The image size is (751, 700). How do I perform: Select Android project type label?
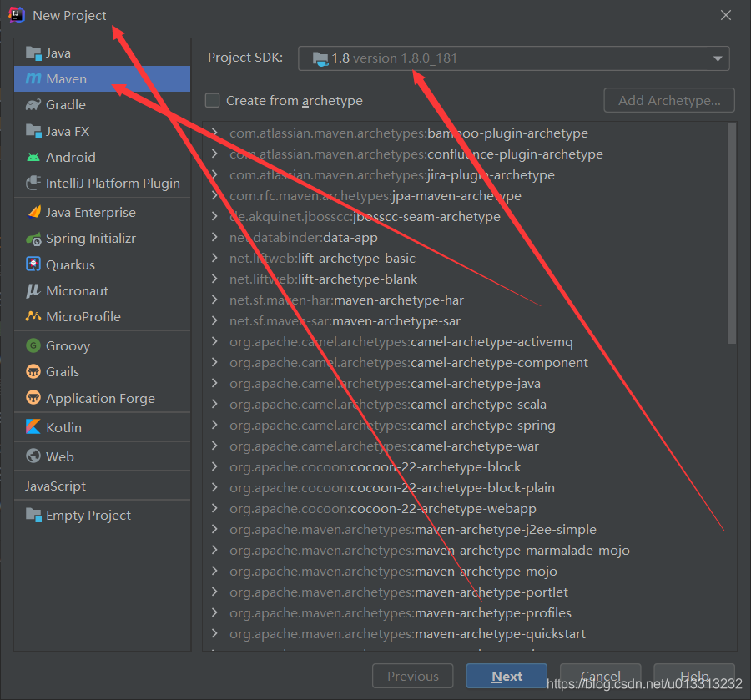pyautogui.click(x=71, y=157)
